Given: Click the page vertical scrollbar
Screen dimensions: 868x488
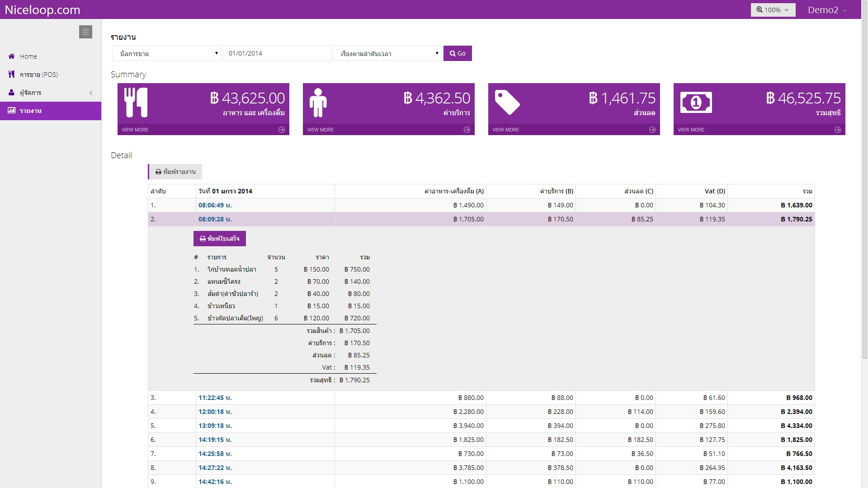Looking at the screenshot, I should tap(864, 181).
